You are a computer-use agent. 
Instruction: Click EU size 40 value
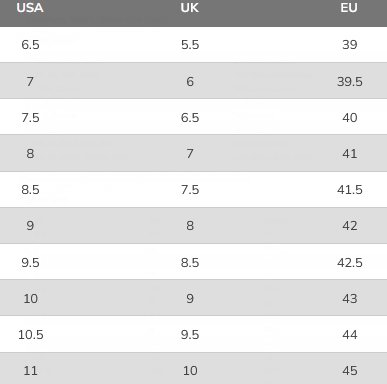tap(350, 118)
